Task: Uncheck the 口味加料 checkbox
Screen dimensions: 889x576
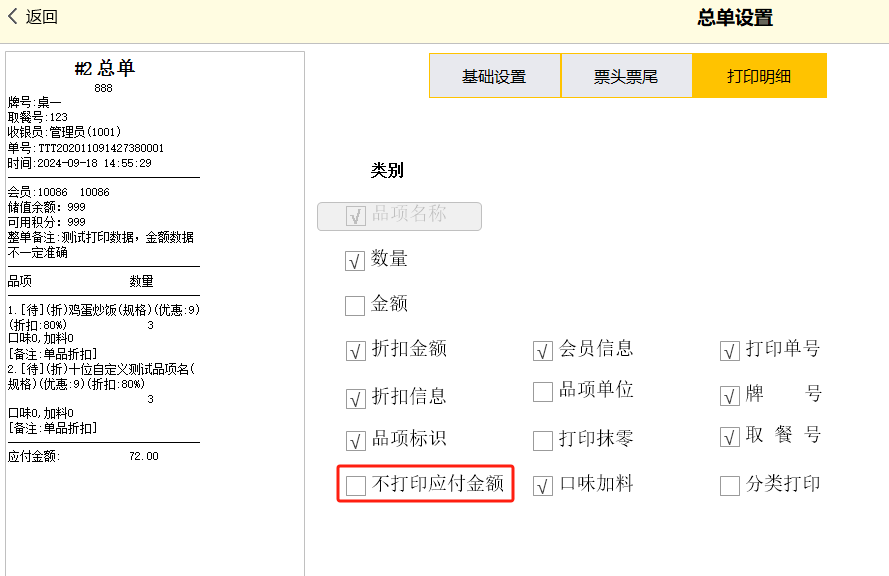Action: [543, 486]
